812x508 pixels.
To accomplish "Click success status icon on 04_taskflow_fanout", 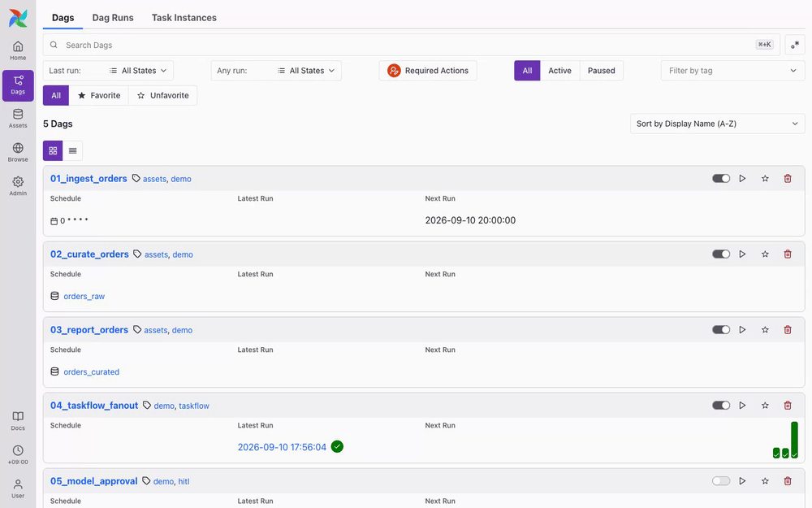I will click(337, 446).
